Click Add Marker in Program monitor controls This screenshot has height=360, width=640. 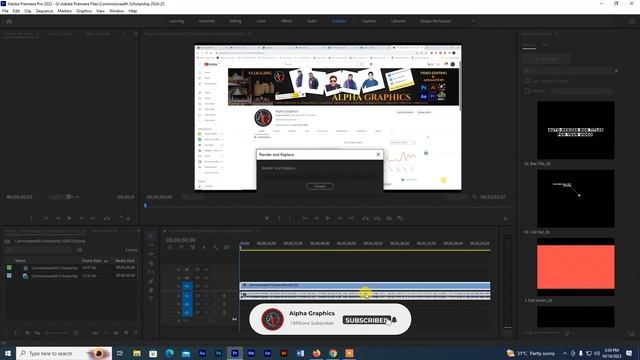[x=267, y=218]
